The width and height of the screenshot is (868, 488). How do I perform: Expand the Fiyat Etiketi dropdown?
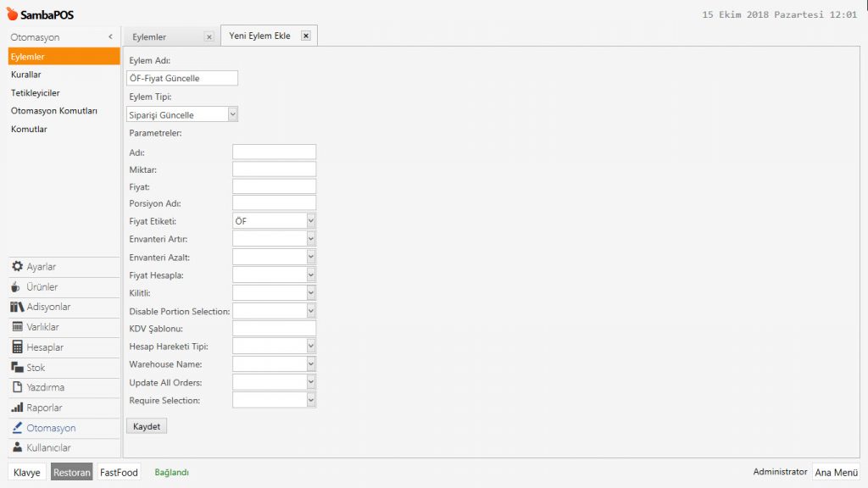310,221
